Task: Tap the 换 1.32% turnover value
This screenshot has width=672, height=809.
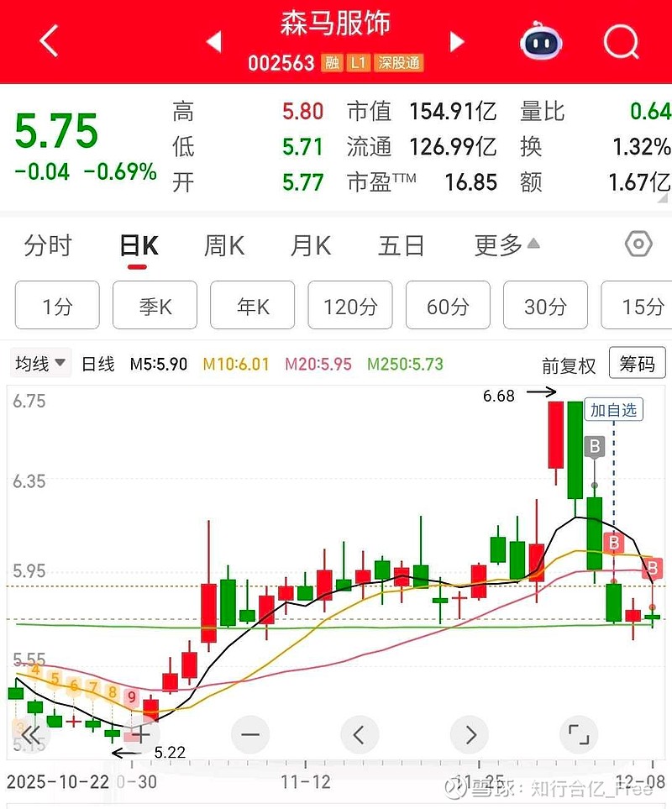Action: pos(642,147)
